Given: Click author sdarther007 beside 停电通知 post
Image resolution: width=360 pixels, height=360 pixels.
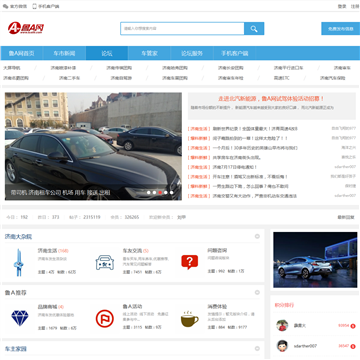Looking at the screenshot, I should tap(345, 167).
